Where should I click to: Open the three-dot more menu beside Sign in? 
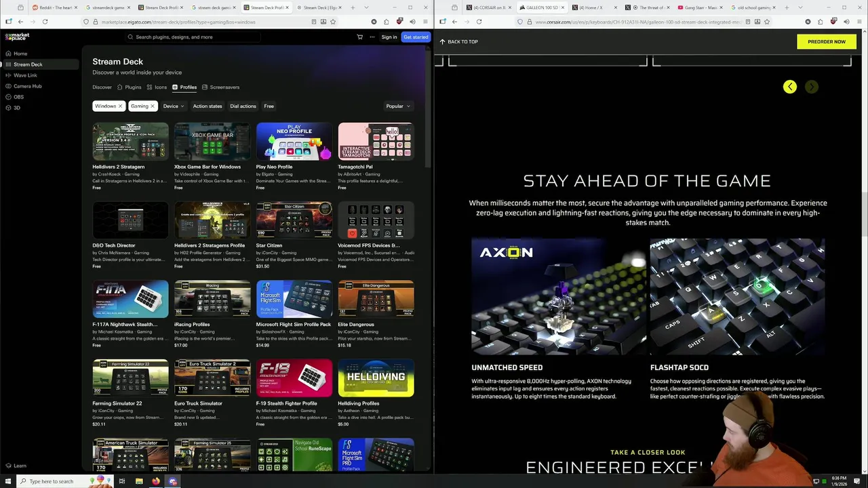click(372, 37)
